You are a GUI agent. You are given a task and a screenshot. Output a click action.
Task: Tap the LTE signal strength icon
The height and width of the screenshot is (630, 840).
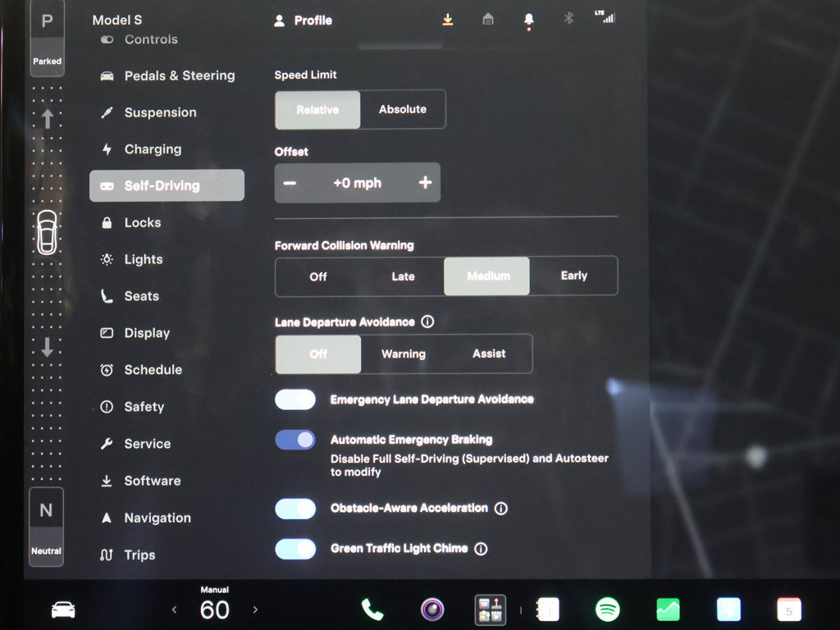point(605,17)
